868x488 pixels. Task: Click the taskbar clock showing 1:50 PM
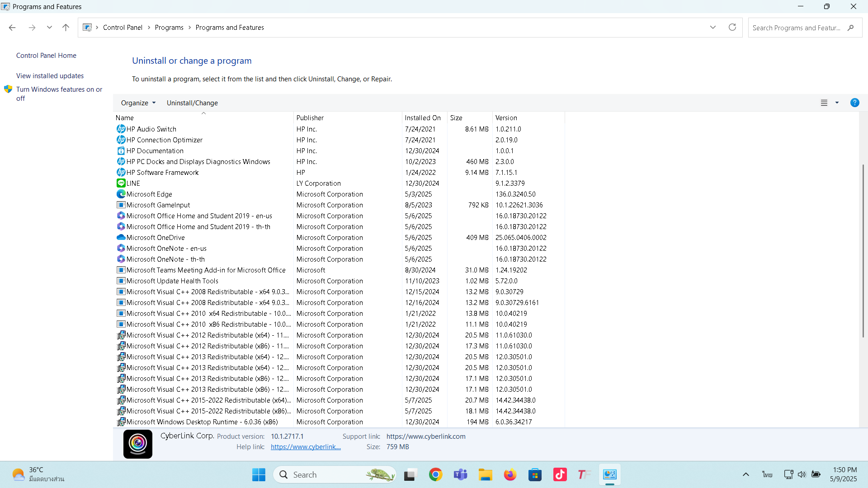844,474
